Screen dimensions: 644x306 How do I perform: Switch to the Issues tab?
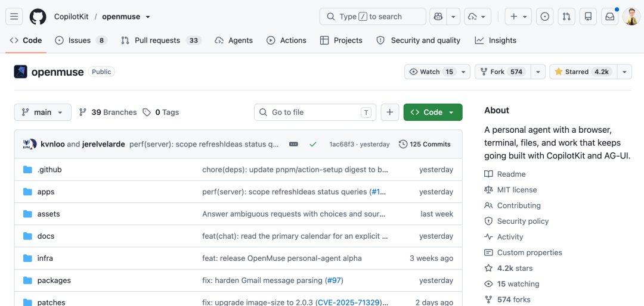point(81,40)
